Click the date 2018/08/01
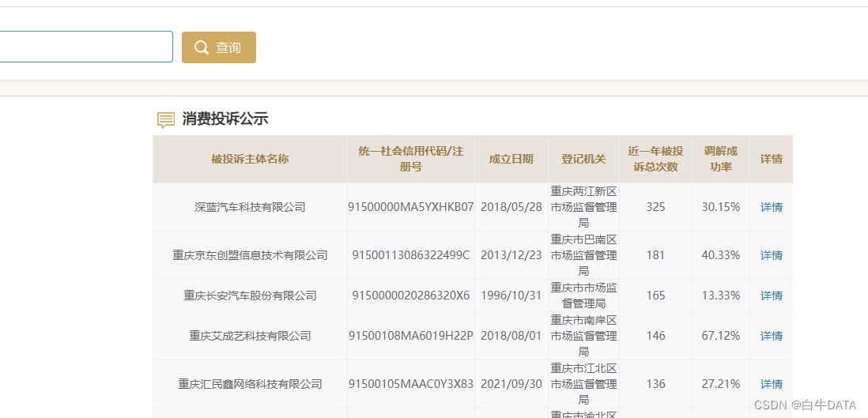 click(x=511, y=336)
